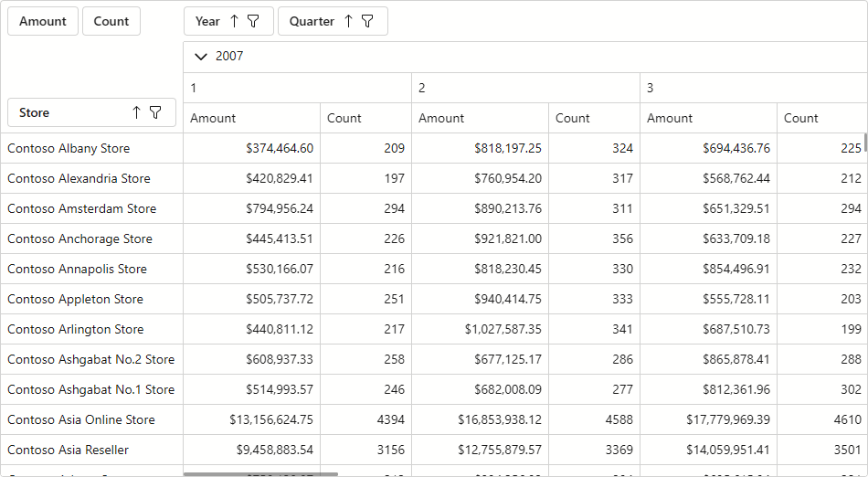This screenshot has width=868, height=477.
Task: Click the Year column field chip
Action: [x=228, y=21]
